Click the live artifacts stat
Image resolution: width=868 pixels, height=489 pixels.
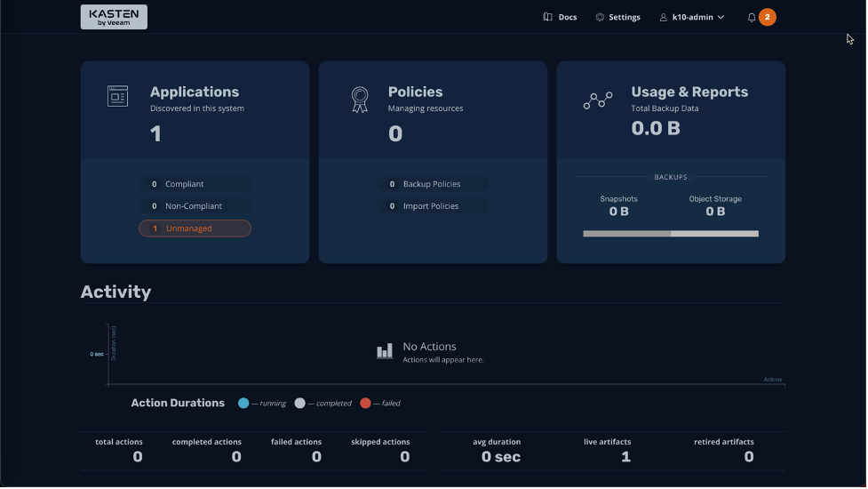[x=608, y=450]
